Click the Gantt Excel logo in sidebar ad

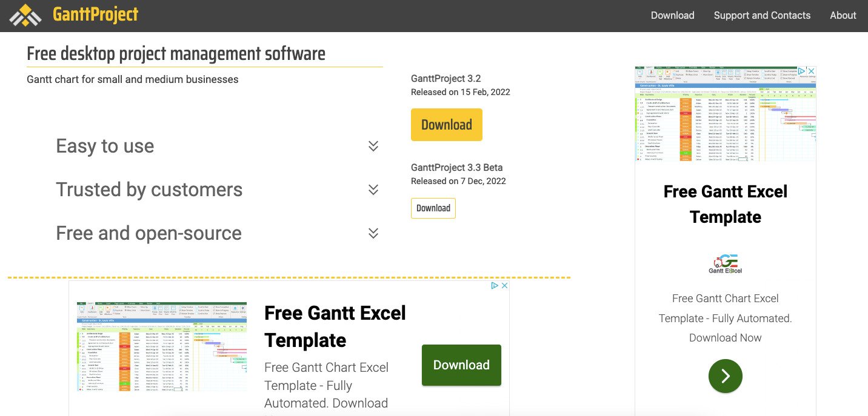725,262
